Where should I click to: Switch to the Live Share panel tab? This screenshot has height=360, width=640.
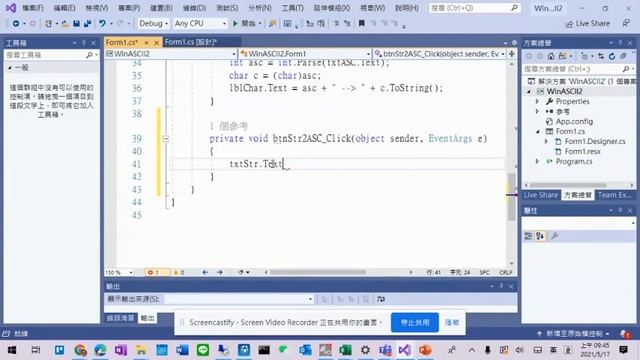point(541,195)
